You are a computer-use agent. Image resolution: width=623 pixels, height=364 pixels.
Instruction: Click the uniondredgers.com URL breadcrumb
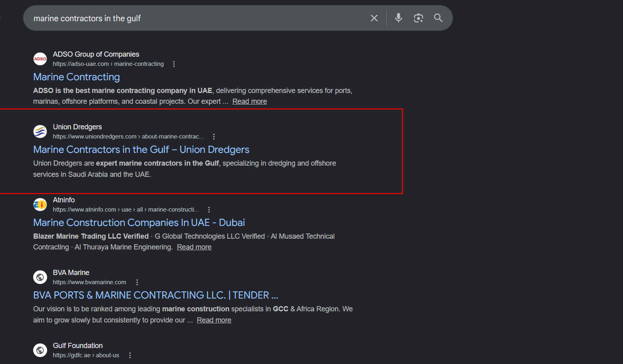pos(128,136)
